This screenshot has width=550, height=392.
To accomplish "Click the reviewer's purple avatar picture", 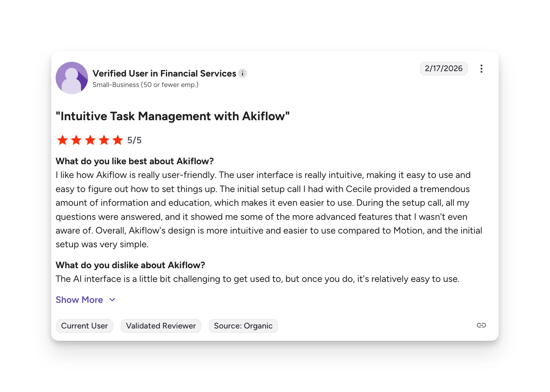I will pyautogui.click(x=72, y=78).
